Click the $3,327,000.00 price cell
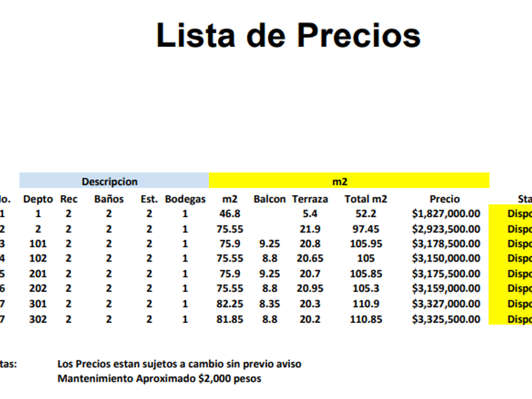The width and height of the screenshot is (532, 399). (x=446, y=305)
